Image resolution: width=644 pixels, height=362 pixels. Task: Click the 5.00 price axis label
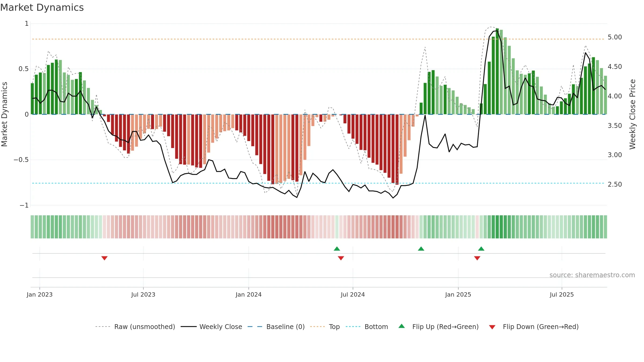coord(615,37)
